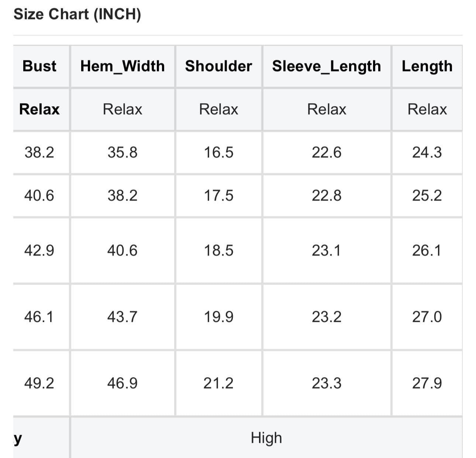
Task: Select the Length column header
Action: pos(427,66)
